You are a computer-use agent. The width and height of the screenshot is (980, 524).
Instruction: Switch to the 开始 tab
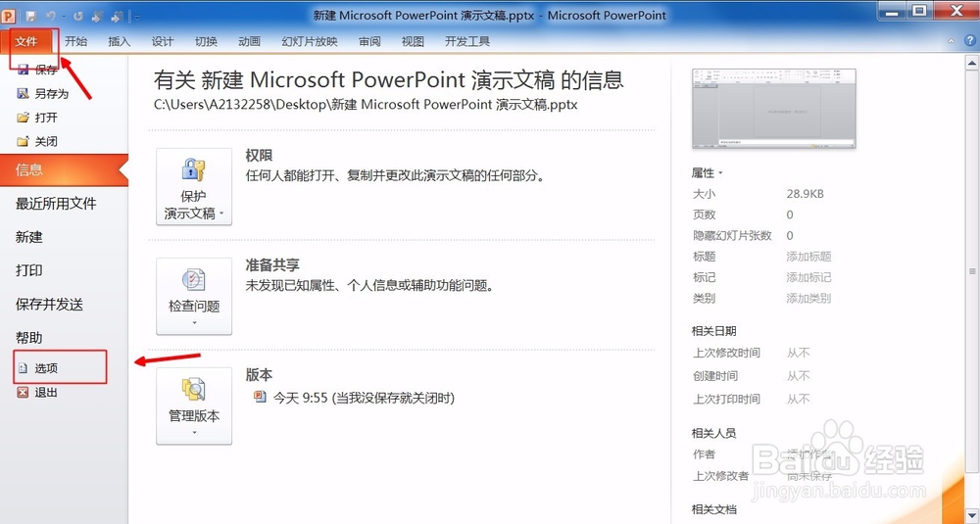pyautogui.click(x=75, y=41)
